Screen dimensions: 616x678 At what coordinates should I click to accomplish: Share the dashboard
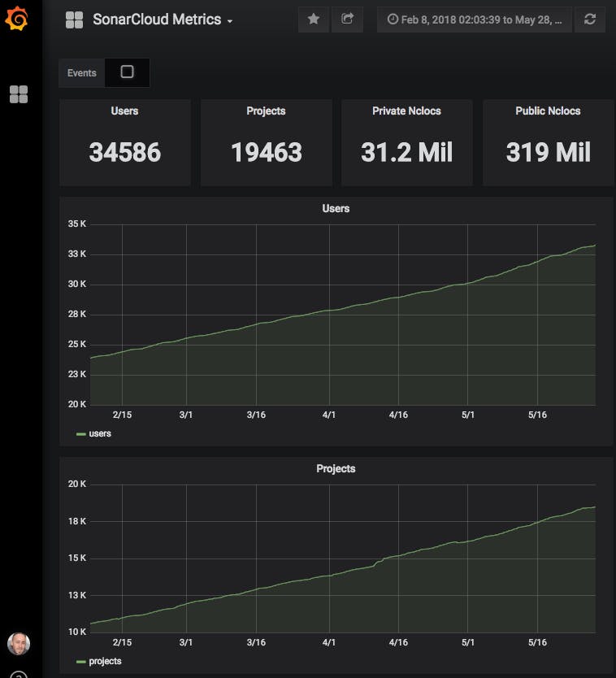coord(347,19)
